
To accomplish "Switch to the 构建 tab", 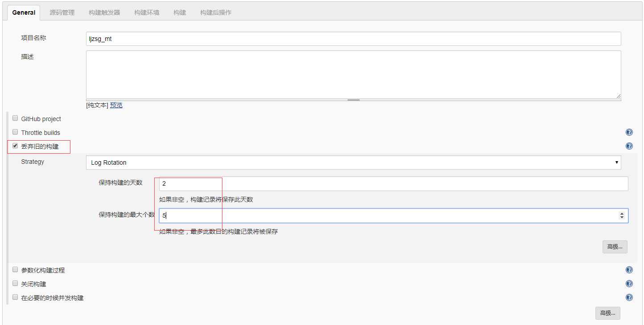I will (x=180, y=12).
